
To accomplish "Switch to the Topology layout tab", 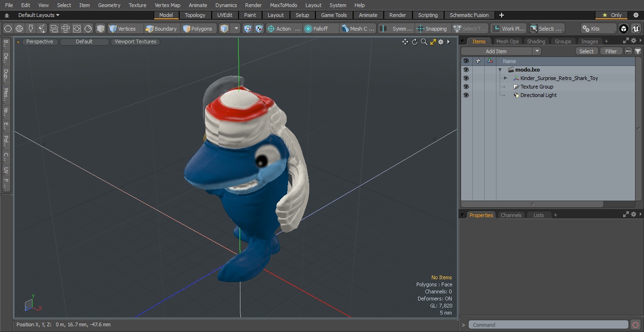I will [195, 15].
